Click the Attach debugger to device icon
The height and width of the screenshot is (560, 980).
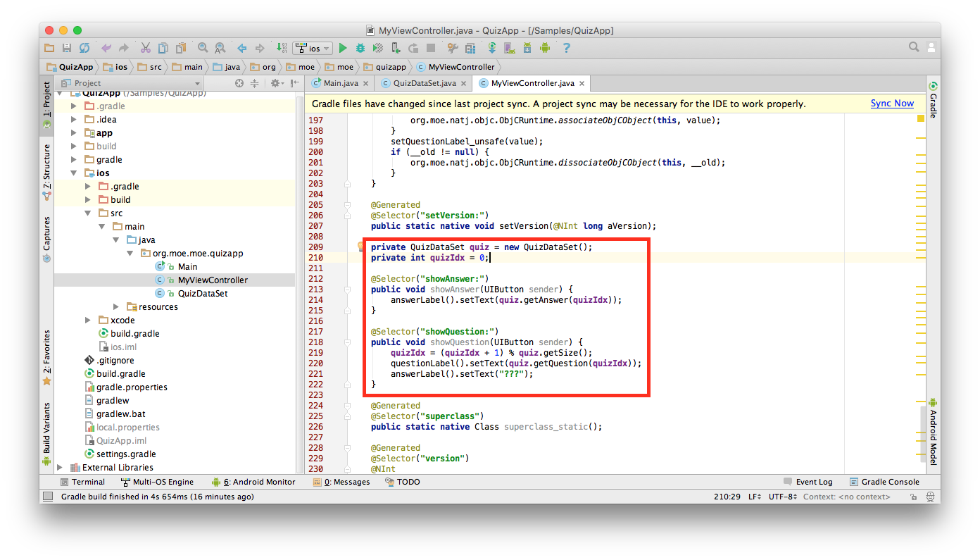click(396, 48)
